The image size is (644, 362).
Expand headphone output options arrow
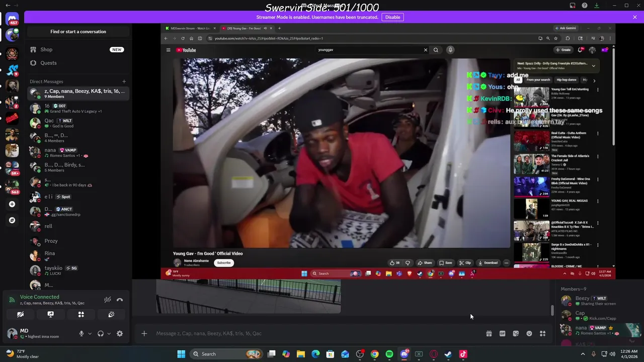tap(109, 333)
